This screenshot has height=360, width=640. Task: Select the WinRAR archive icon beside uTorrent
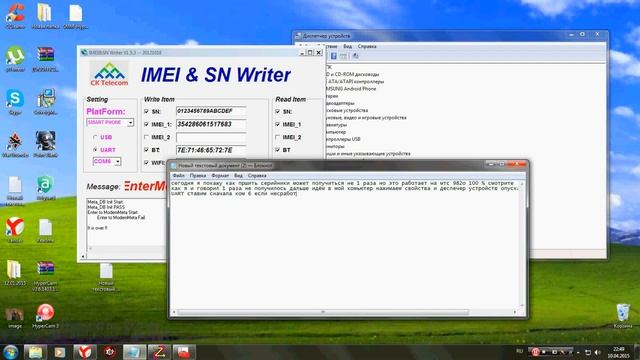click(45, 59)
